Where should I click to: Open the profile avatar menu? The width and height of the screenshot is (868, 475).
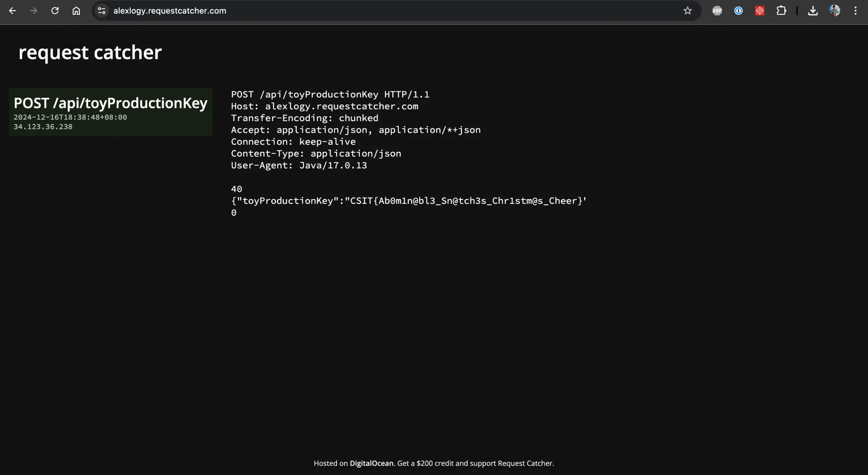click(x=835, y=11)
